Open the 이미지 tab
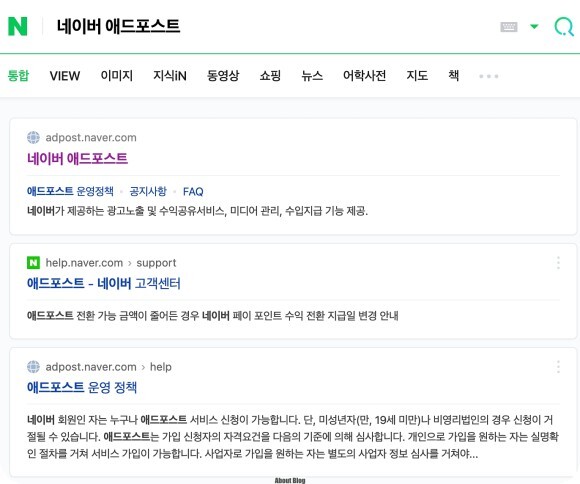 117,75
